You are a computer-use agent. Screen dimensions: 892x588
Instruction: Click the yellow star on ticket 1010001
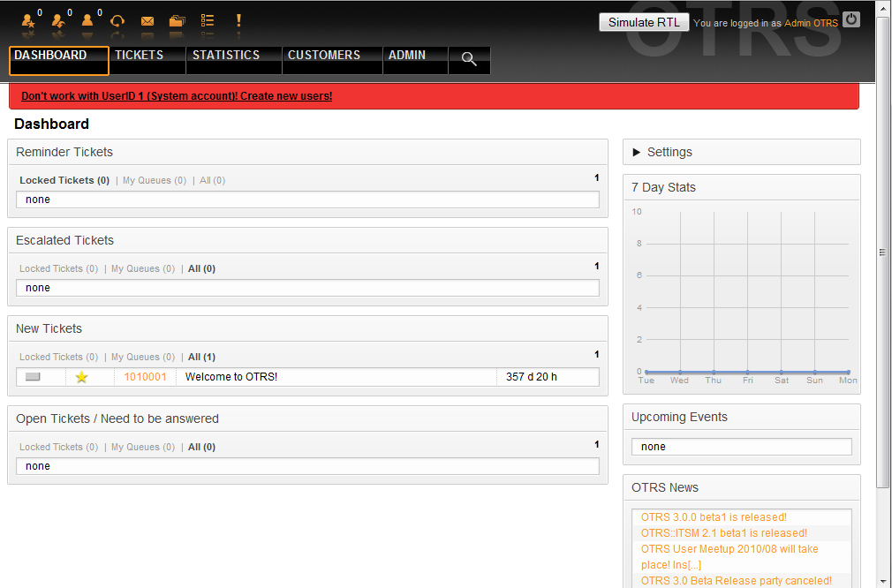[82, 377]
